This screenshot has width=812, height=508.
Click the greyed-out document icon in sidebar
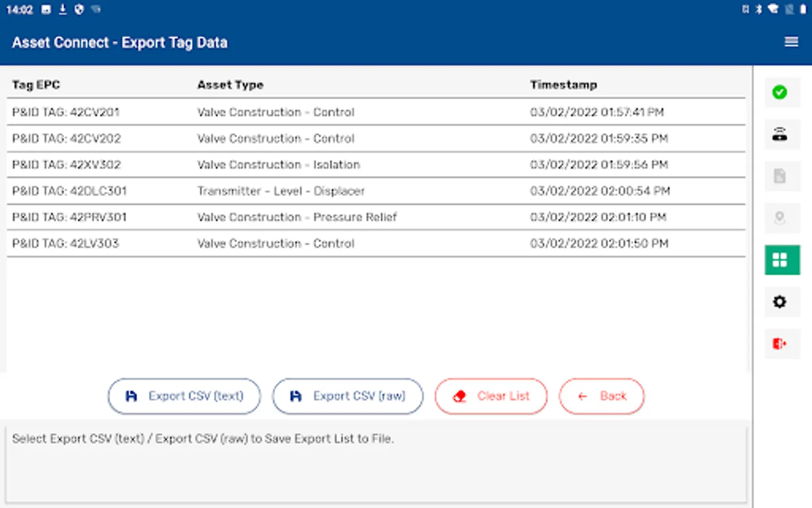coord(780,176)
